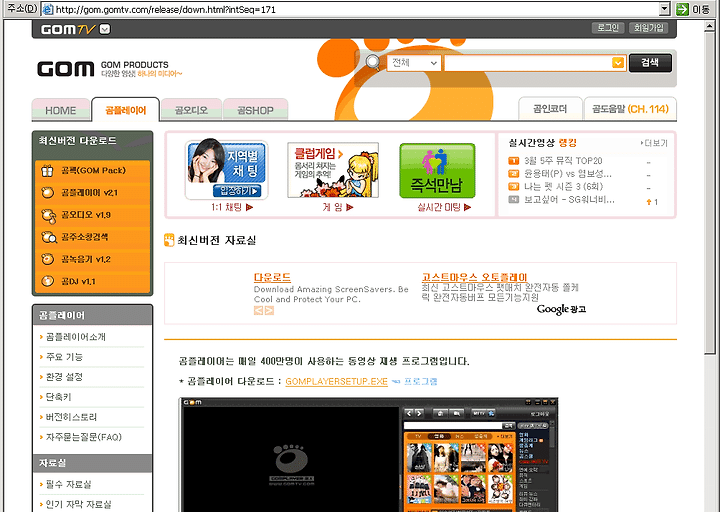Click the 회원가입 button
Image resolution: width=720 pixels, height=512 pixels.
point(648,28)
